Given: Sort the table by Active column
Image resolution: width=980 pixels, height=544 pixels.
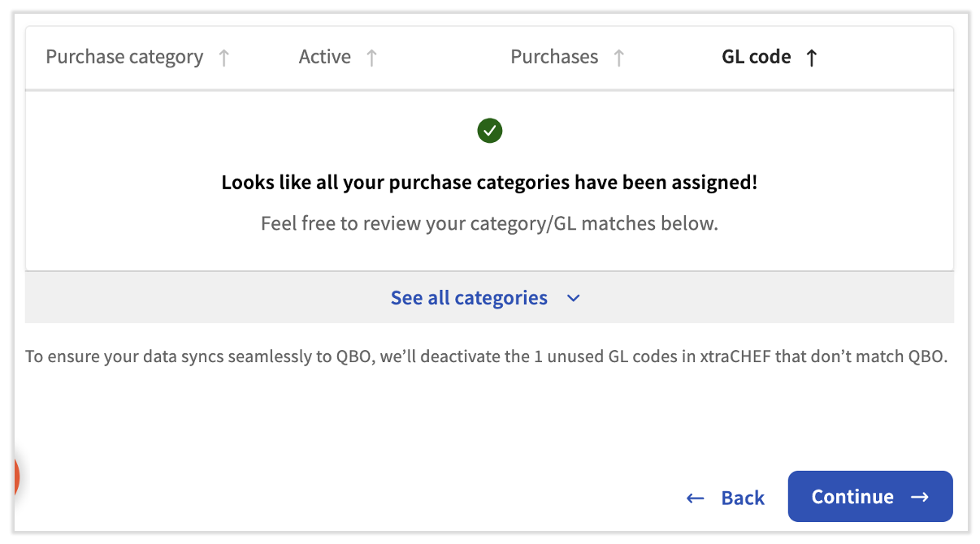Looking at the screenshot, I should pyautogui.click(x=324, y=57).
